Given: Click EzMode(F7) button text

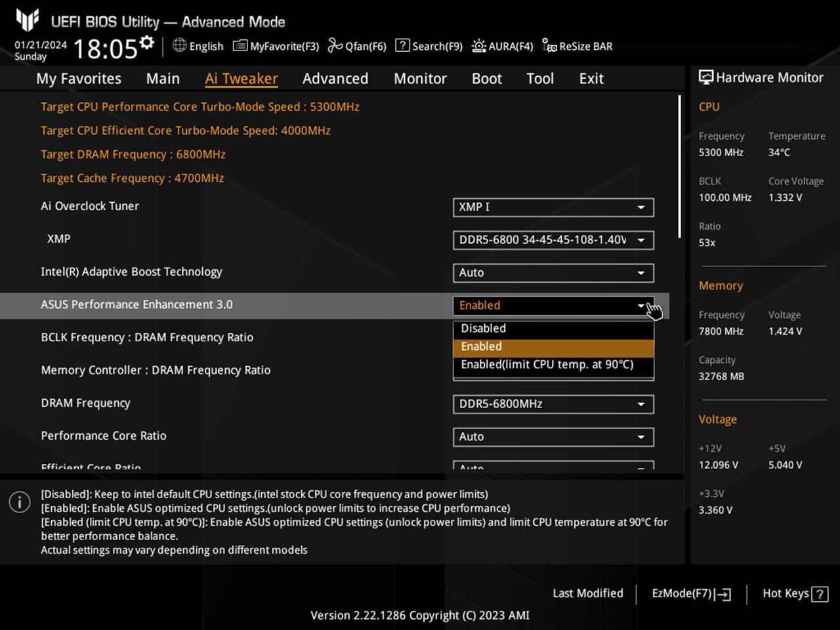Looking at the screenshot, I should tap(682, 593).
